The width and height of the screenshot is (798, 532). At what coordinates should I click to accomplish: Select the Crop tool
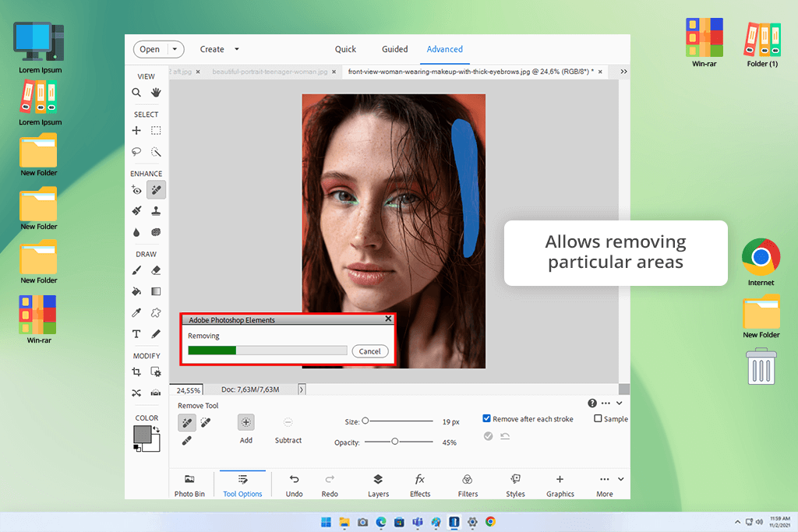click(x=136, y=372)
